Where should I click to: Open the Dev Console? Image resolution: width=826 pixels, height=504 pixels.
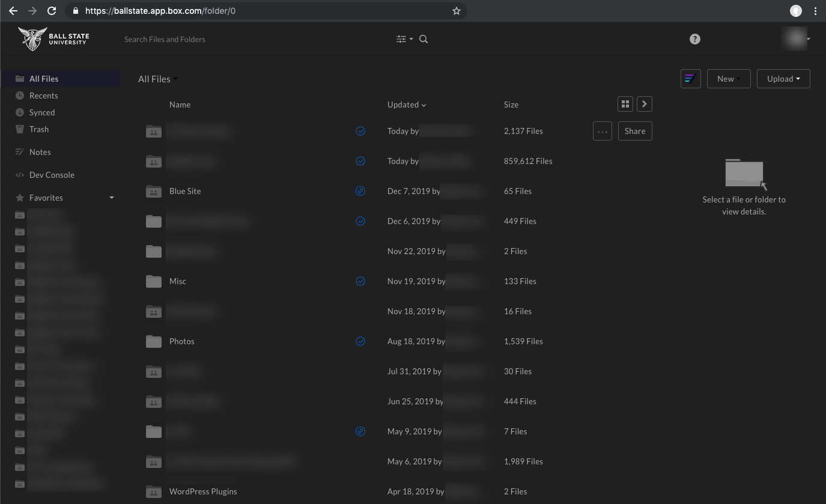pyautogui.click(x=53, y=174)
